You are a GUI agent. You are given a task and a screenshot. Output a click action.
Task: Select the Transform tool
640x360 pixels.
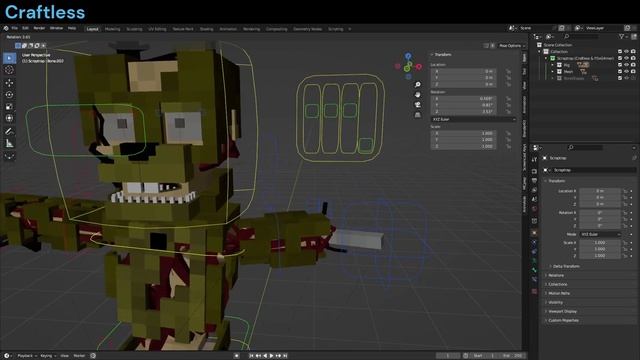[x=9, y=118]
